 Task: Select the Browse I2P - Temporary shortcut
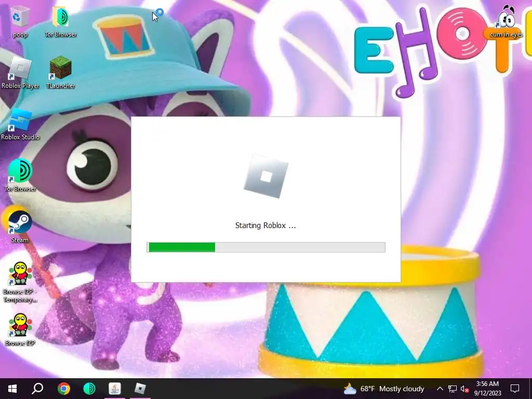[20, 282]
